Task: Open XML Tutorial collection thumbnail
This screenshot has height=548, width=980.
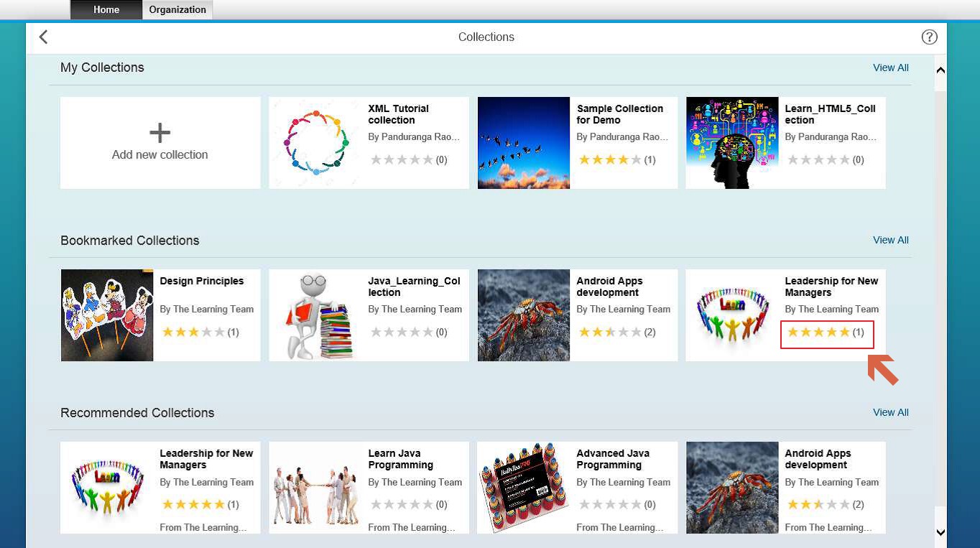Action: pyautogui.click(x=315, y=143)
